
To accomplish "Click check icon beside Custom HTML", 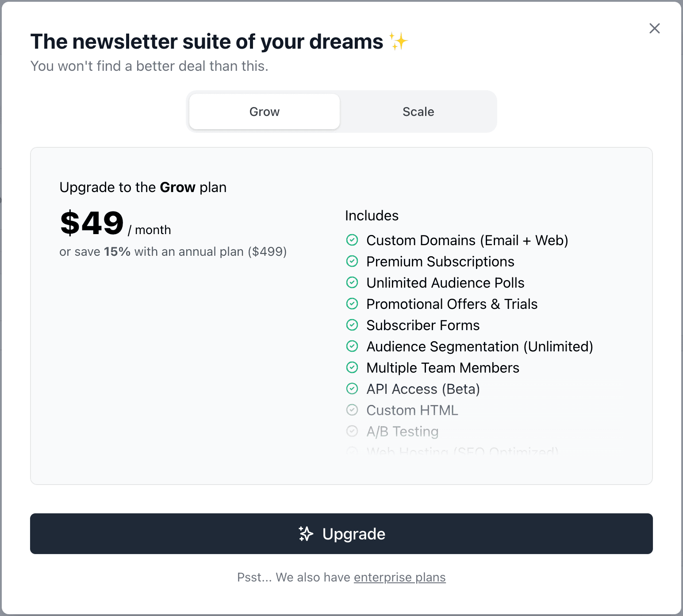I will (x=352, y=410).
